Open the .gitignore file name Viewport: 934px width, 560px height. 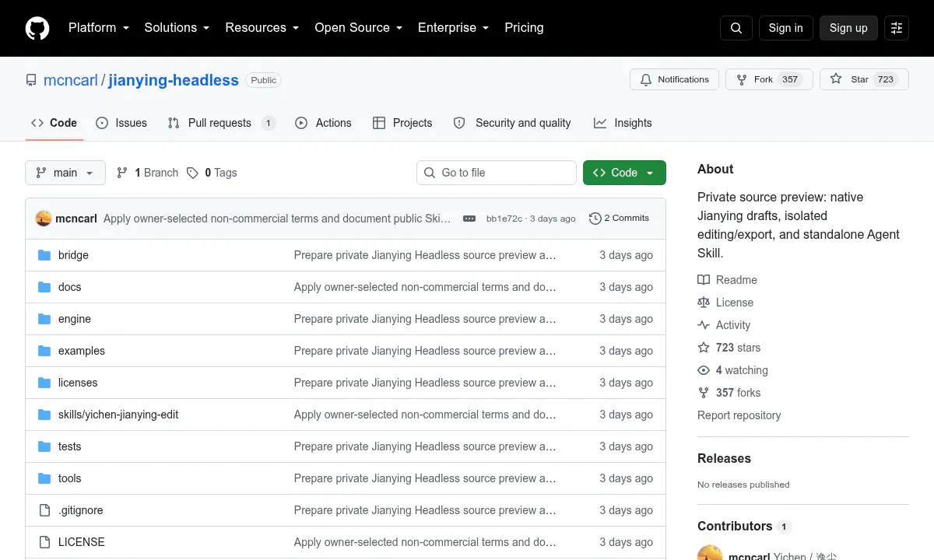click(x=81, y=510)
